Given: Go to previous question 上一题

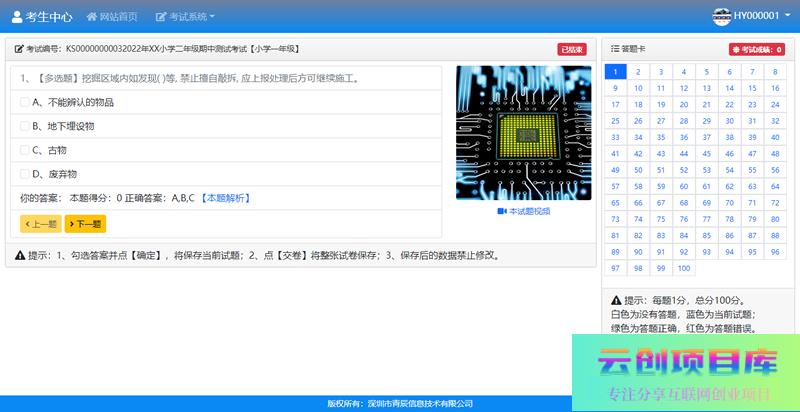Looking at the screenshot, I should click(x=41, y=224).
